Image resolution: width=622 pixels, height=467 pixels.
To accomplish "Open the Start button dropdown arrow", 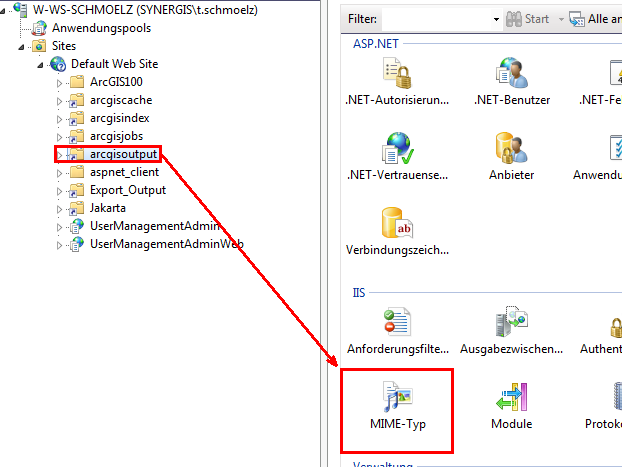I will 561,19.
